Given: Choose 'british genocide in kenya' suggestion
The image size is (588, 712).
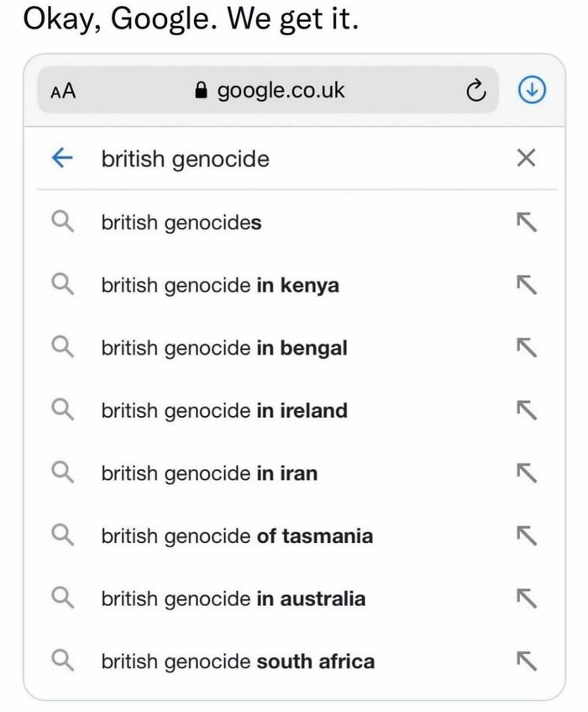Looking at the screenshot, I should click(220, 286).
